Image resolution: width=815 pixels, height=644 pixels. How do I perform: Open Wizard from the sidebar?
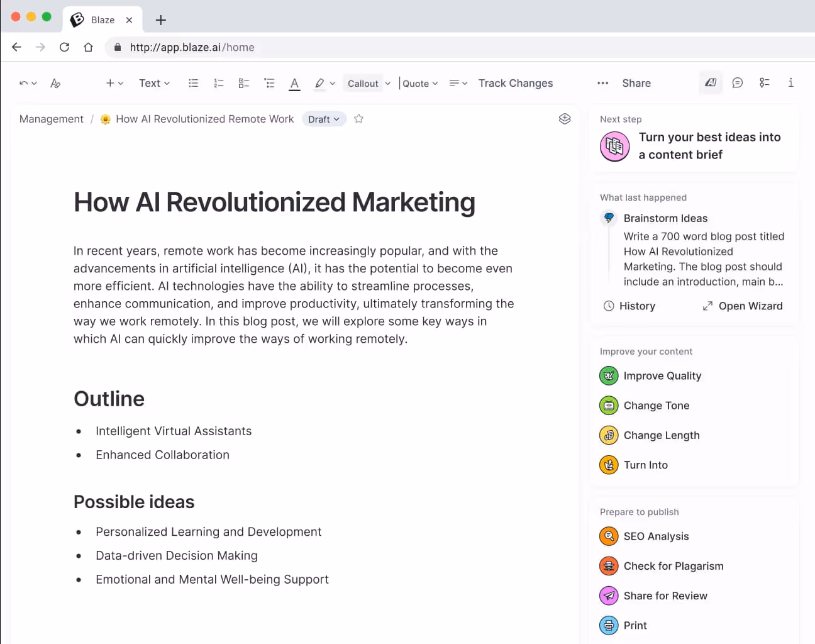[743, 306]
